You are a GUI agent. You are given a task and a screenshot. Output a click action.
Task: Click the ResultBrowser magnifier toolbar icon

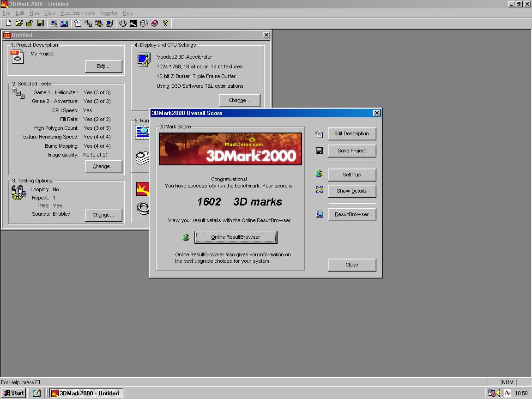pyautogui.click(x=64, y=23)
